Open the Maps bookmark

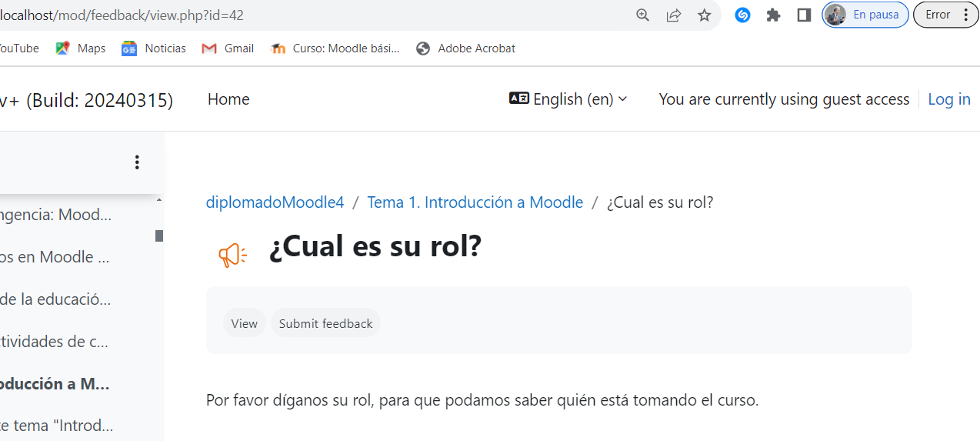tap(81, 48)
